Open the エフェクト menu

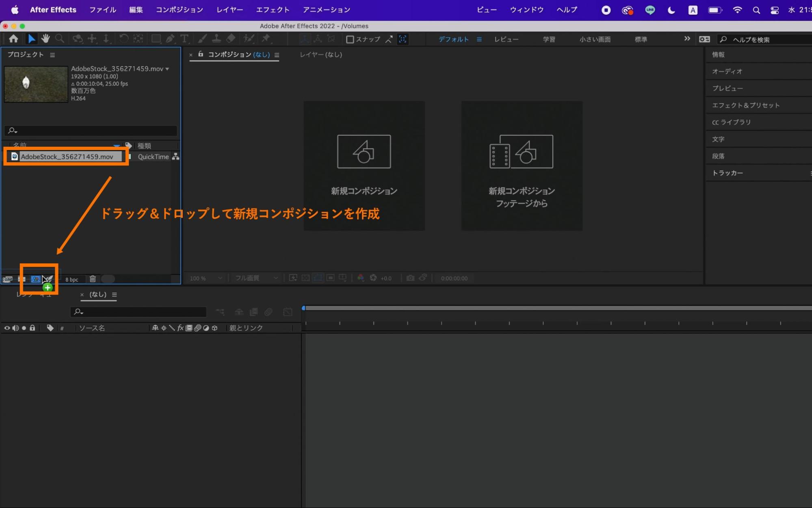click(x=273, y=10)
